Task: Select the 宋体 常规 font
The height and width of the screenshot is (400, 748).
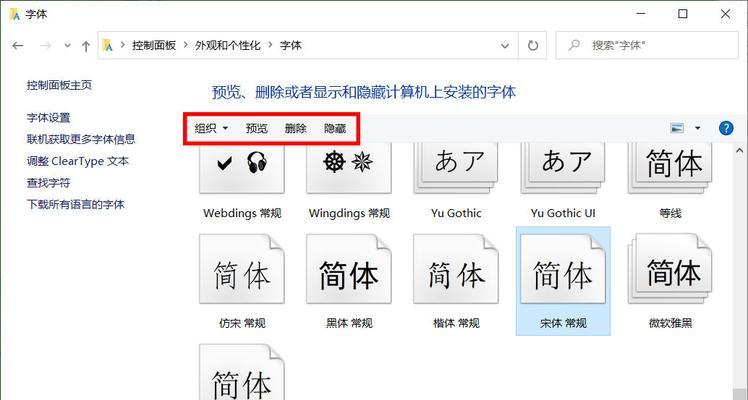Action: 563,281
